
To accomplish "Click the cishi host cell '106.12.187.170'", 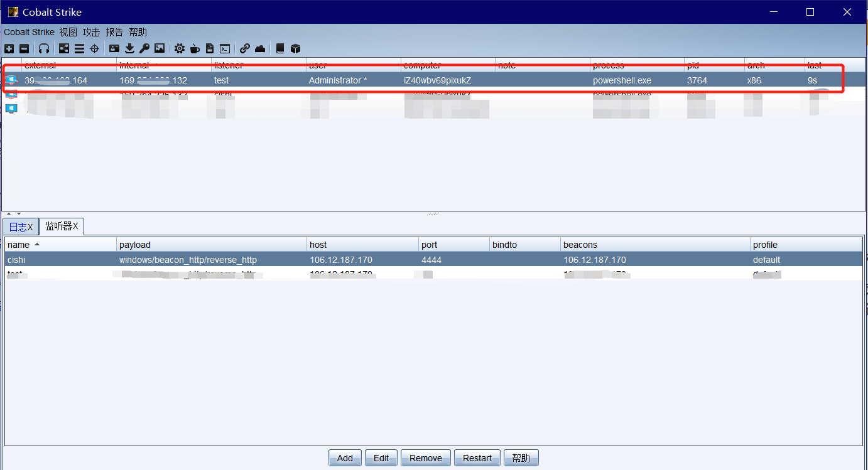I will [x=341, y=260].
